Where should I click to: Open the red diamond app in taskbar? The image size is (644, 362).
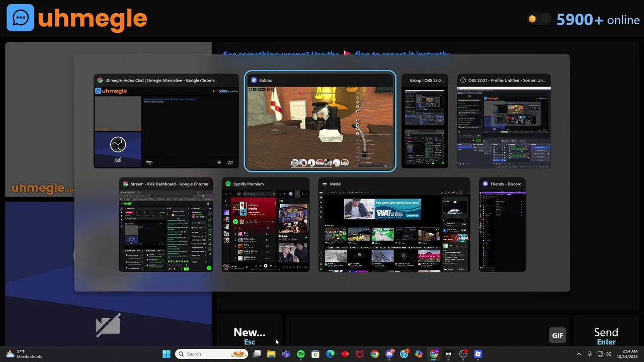[x=345, y=354]
